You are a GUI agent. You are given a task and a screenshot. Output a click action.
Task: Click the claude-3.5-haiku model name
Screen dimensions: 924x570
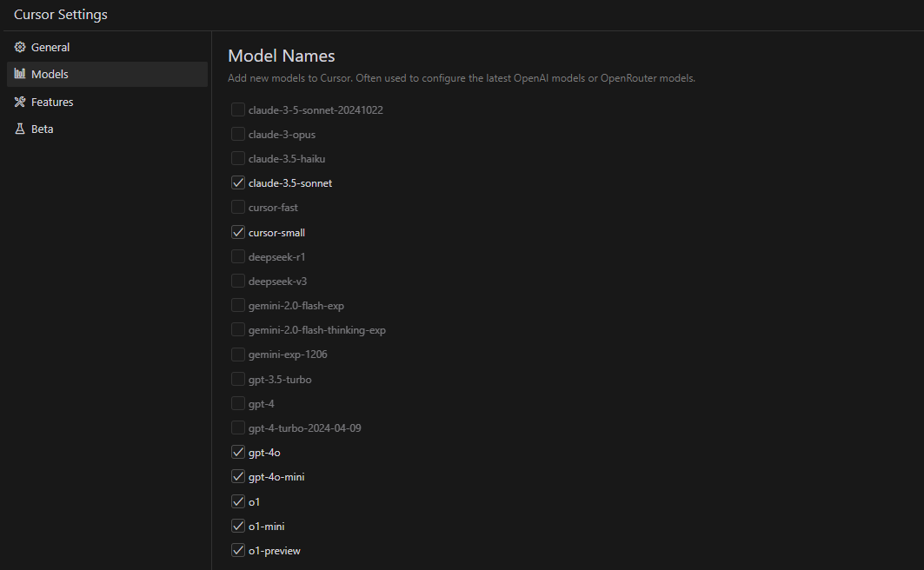(287, 159)
